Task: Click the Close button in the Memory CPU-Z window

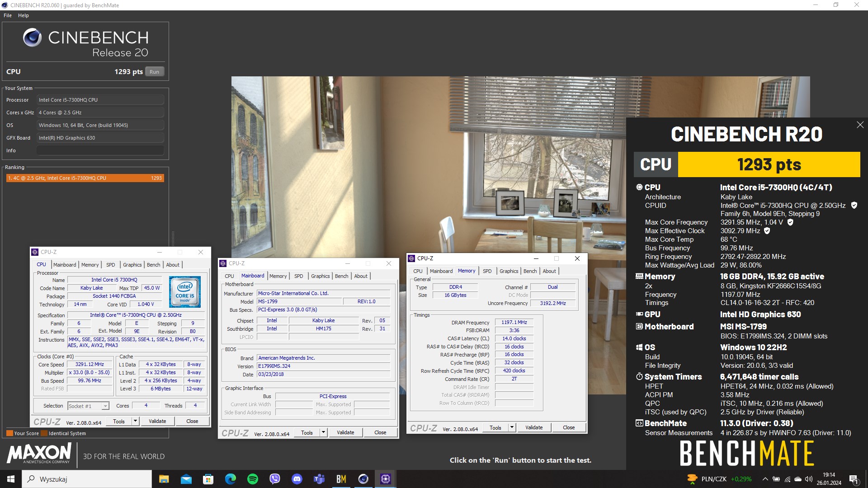Action: pos(569,427)
